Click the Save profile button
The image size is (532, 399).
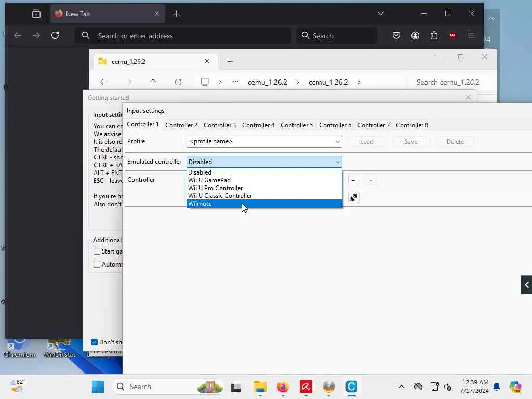pos(411,142)
